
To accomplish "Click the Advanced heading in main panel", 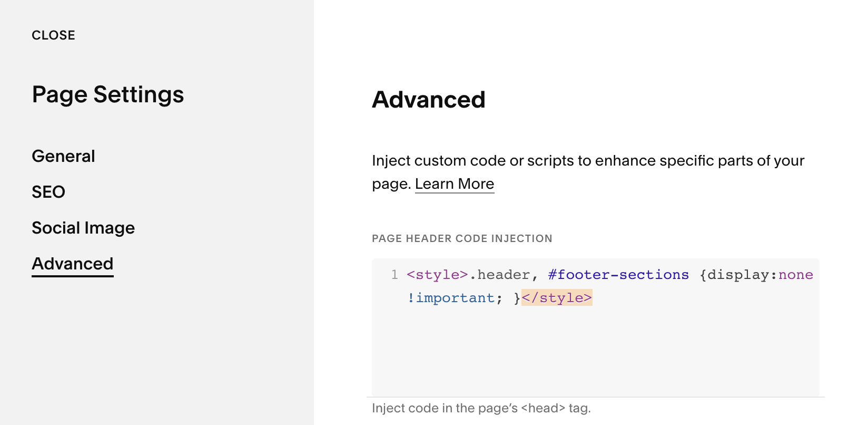I will pos(429,100).
